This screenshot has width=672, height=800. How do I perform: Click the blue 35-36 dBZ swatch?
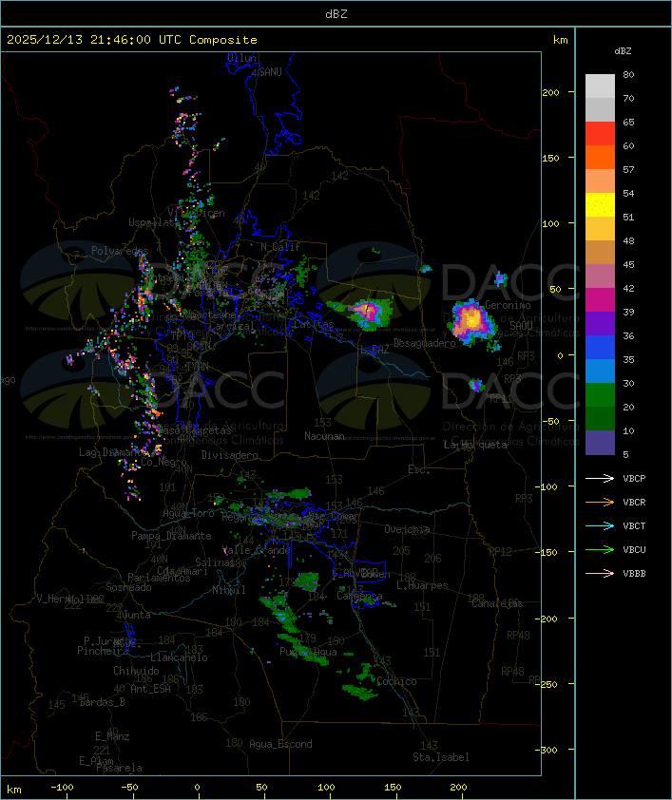click(x=600, y=348)
